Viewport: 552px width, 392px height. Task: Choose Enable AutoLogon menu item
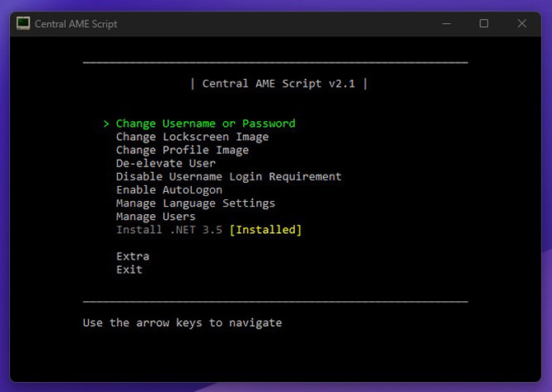click(x=170, y=190)
